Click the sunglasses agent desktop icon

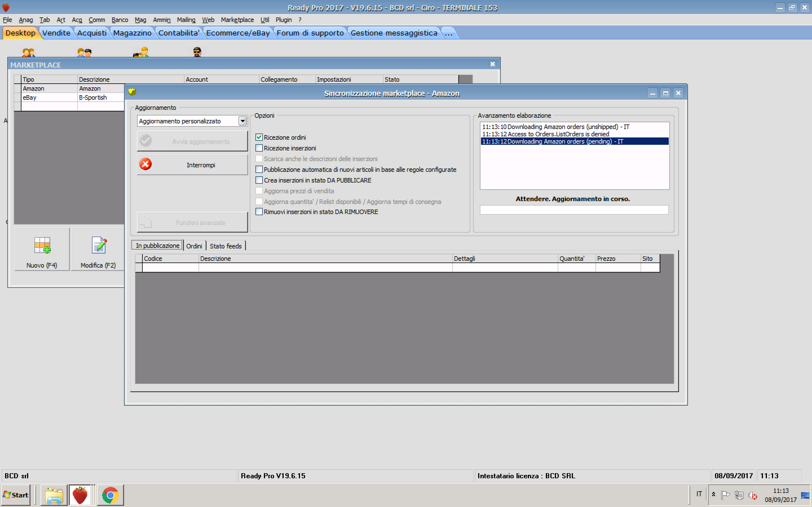coord(197,52)
